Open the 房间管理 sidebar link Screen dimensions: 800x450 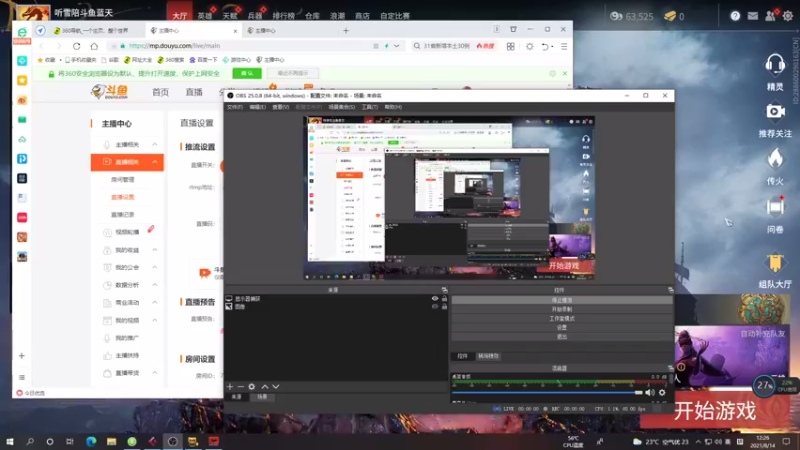122,180
